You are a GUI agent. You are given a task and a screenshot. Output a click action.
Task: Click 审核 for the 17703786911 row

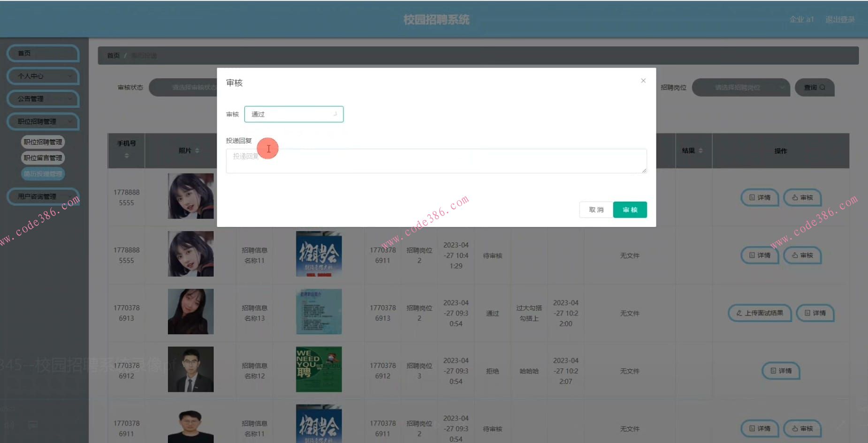coord(803,428)
